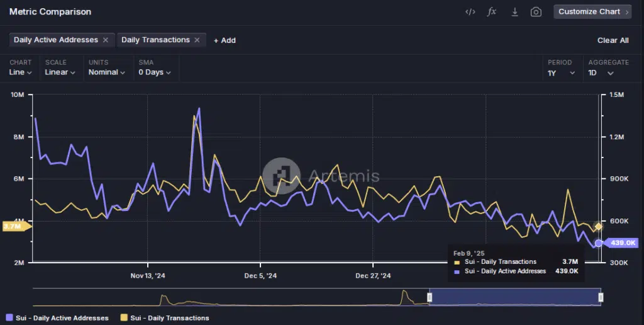
Task: Click the highlighted range selection in navigator
Action: click(x=515, y=297)
